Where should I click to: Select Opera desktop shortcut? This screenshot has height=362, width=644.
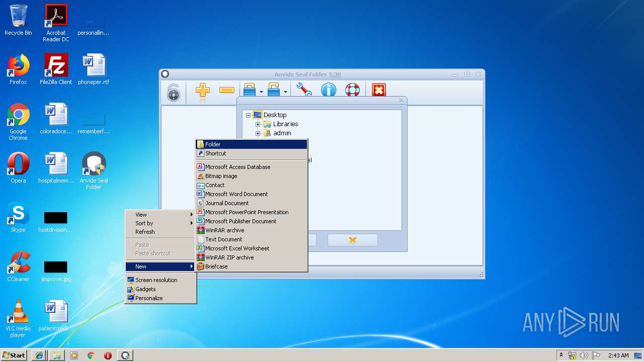click(18, 168)
